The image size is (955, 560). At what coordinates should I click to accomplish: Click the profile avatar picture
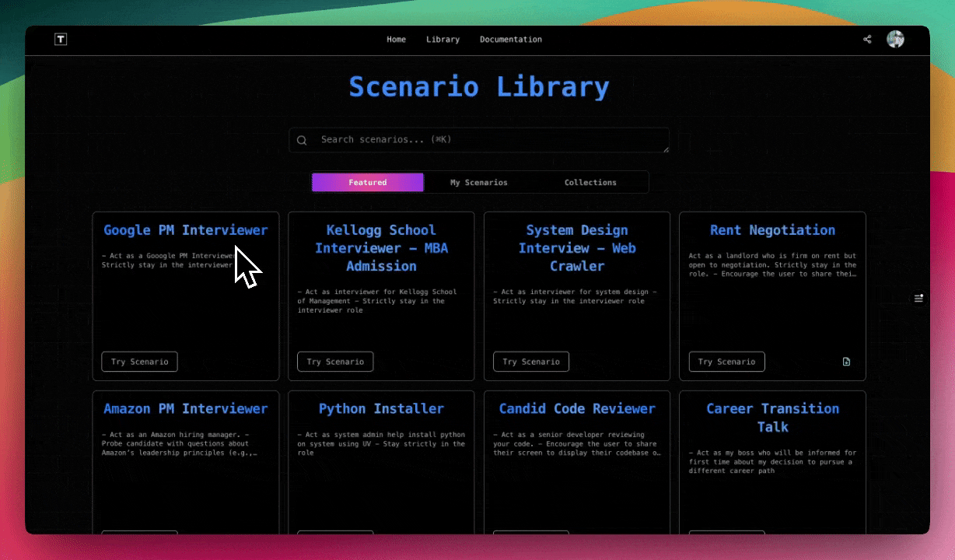[895, 39]
